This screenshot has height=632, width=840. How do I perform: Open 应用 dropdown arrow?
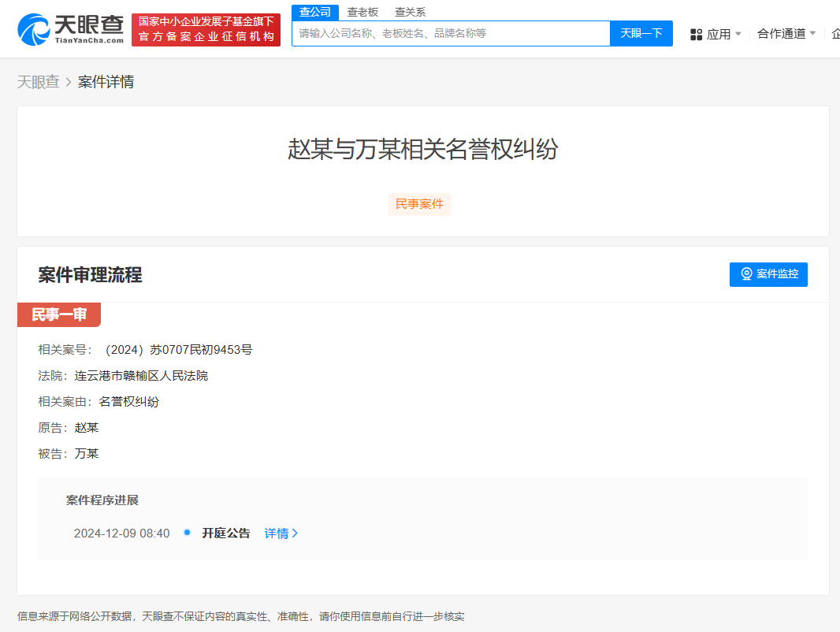[738, 34]
